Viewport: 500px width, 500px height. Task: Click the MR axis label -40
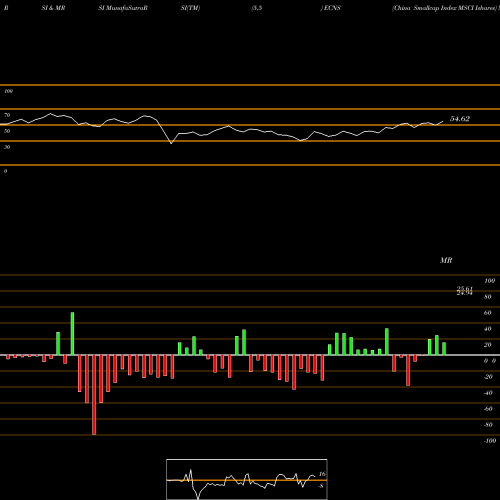488,393
